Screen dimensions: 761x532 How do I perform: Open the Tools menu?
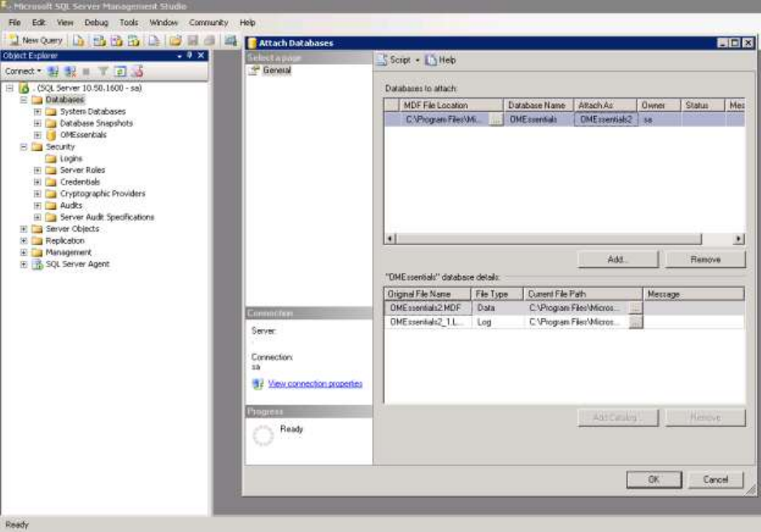[128, 23]
